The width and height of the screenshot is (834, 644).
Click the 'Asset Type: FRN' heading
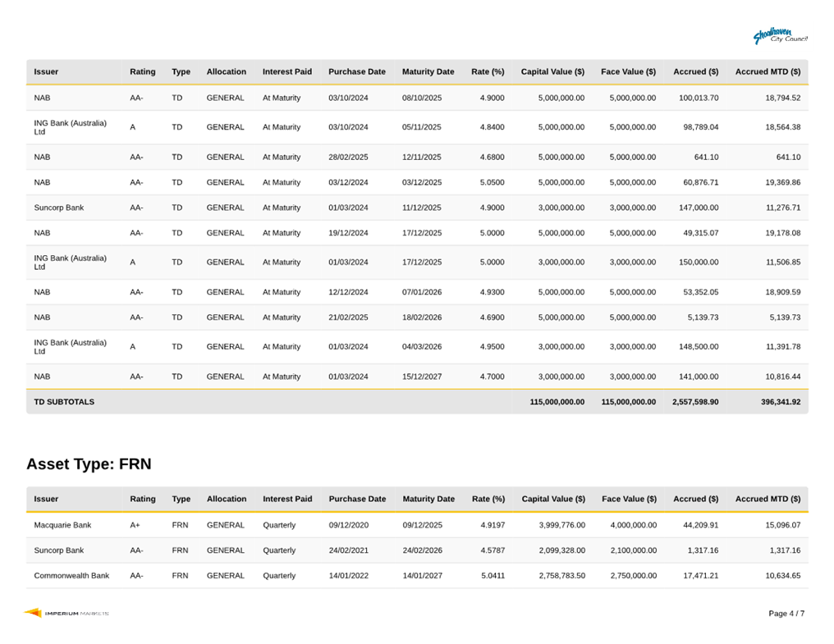click(x=89, y=464)
